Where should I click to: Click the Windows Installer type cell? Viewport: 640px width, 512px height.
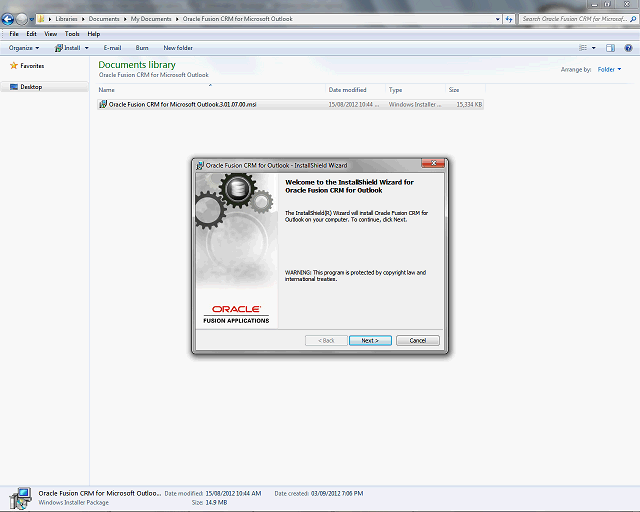coord(415,105)
